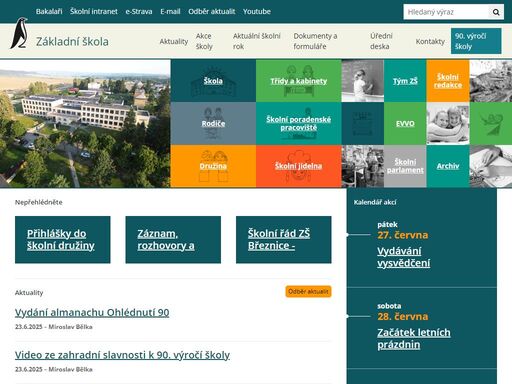Open the Rodiče tile

(213, 123)
